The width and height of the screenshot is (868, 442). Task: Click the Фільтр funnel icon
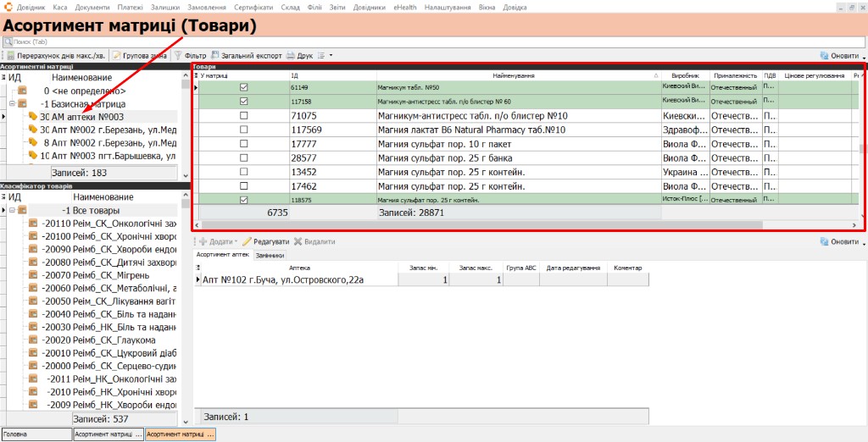(x=178, y=55)
